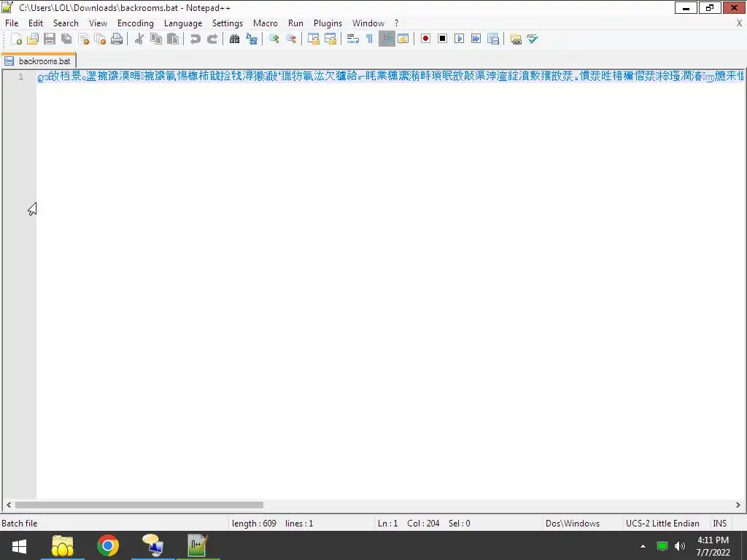The image size is (747, 560).
Task: Click the garbled text on line 1
Action: (x=391, y=76)
